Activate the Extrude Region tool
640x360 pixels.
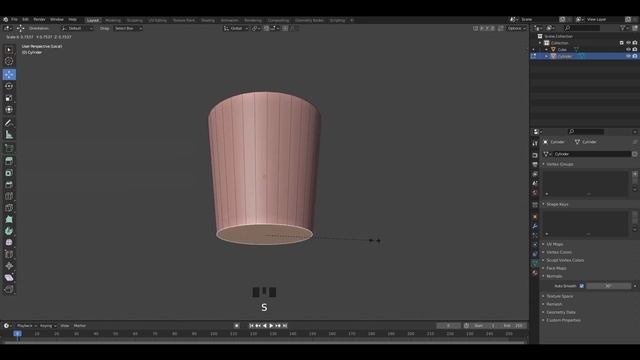(x=9, y=161)
